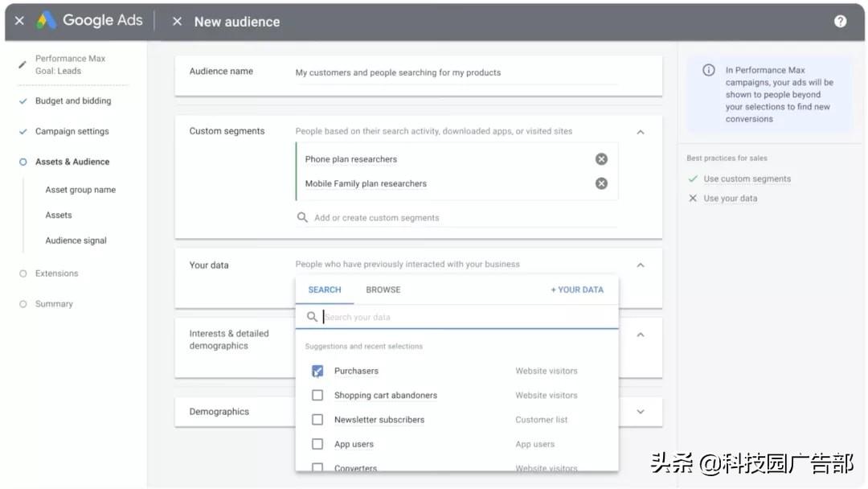Switch to the BROWSE tab
The height and width of the screenshot is (489, 868).
click(x=383, y=290)
